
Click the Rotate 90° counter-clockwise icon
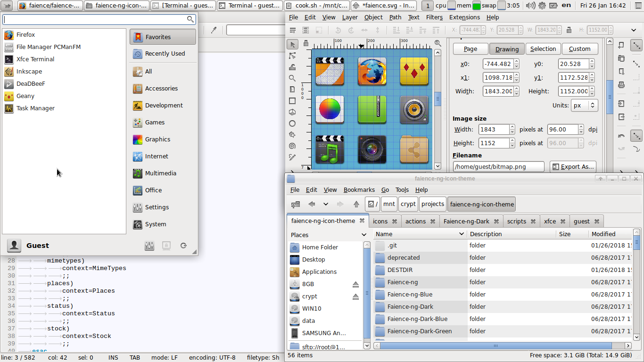click(x=338, y=30)
